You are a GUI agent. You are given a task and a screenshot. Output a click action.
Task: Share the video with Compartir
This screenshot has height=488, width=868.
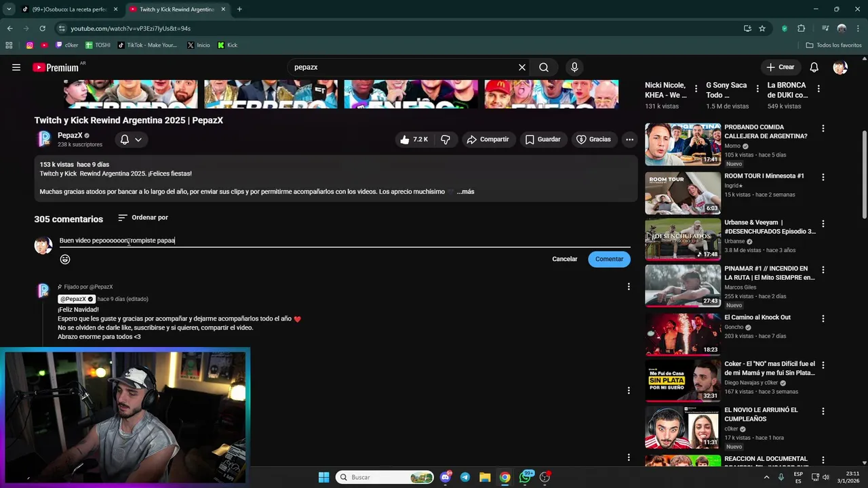pos(488,139)
